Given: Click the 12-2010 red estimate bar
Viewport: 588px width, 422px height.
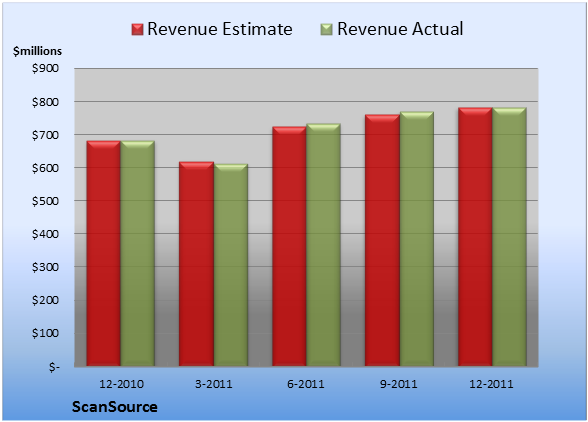Looking at the screenshot, I should [104, 253].
